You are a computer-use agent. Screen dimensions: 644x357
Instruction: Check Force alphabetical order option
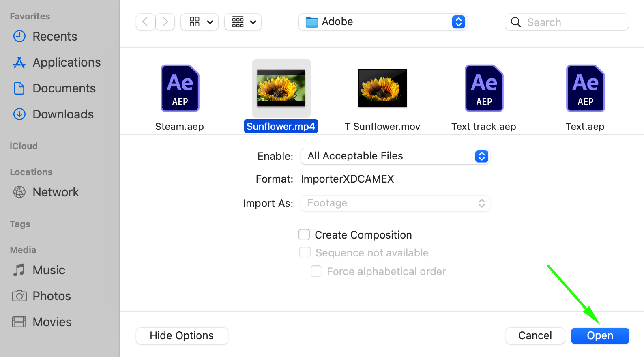pyautogui.click(x=316, y=271)
